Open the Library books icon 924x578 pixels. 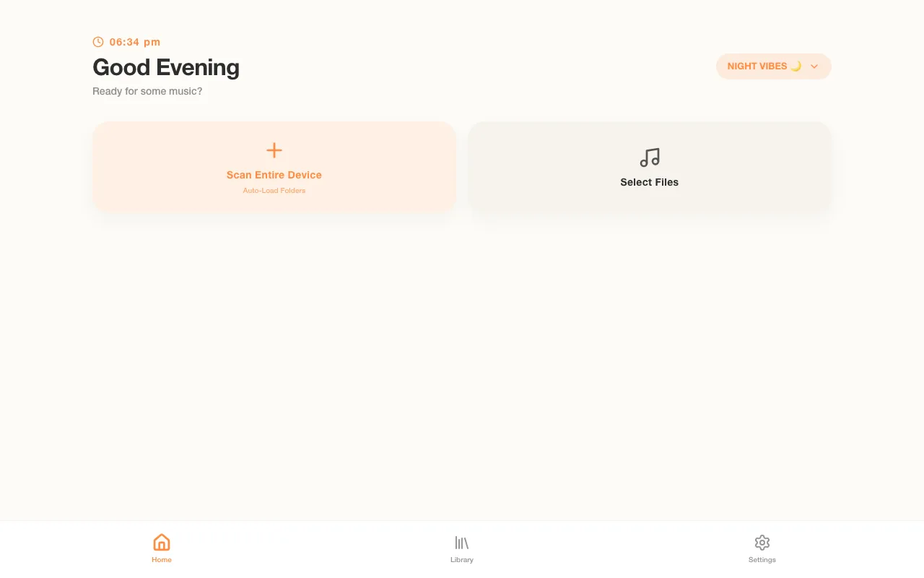pyautogui.click(x=462, y=543)
